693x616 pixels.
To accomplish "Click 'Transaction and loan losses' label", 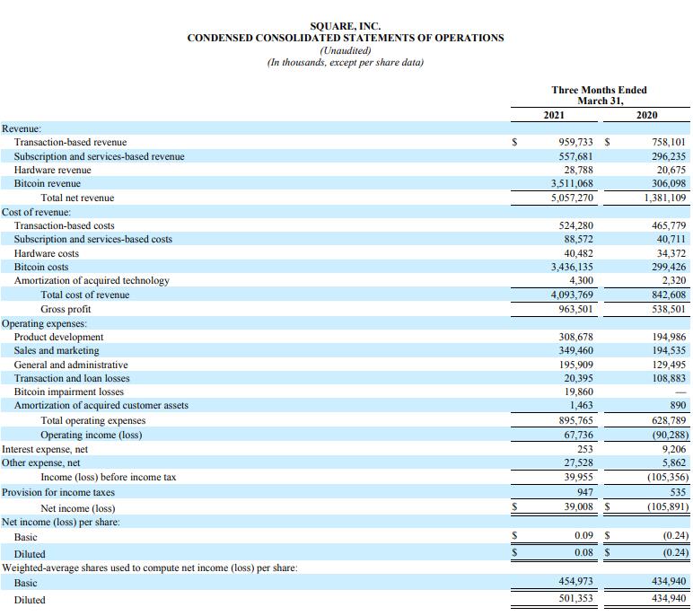I will (x=72, y=379).
